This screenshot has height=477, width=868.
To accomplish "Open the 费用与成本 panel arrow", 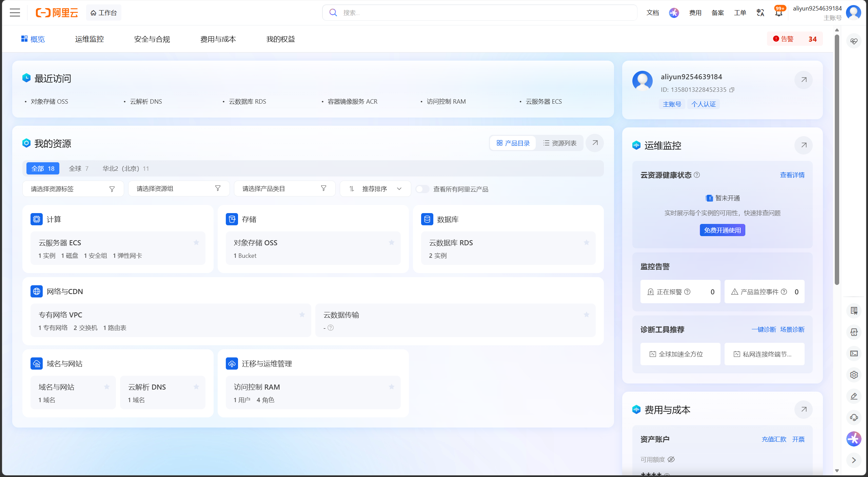I will click(x=804, y=410).
